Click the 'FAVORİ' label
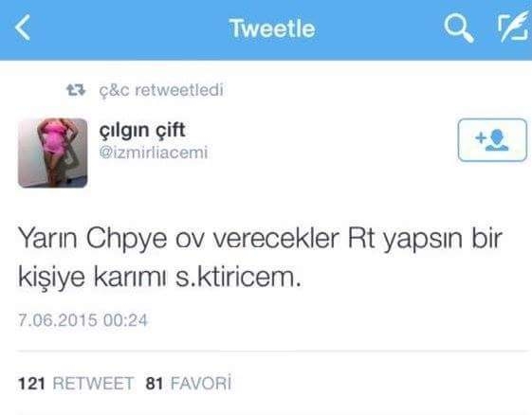Image resolution: width=532 pixels, height=415 pixels. [x=201, y=383]
